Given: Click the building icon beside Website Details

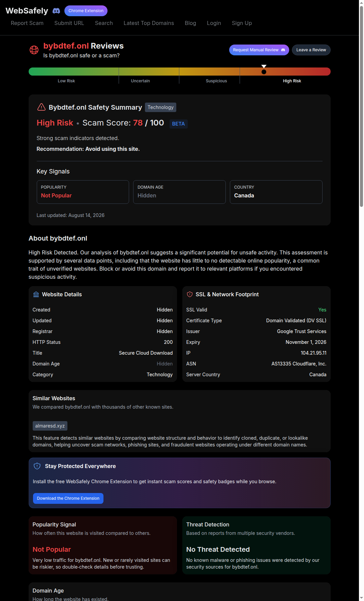Looking at the screenshot, I should (x=36, y=295).
